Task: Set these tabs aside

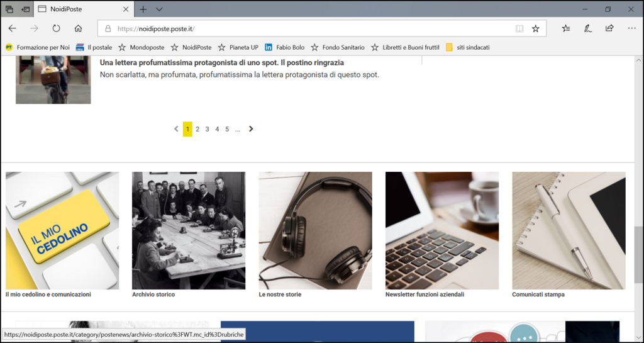Action: pyautogui.click(x=25, y=9)
